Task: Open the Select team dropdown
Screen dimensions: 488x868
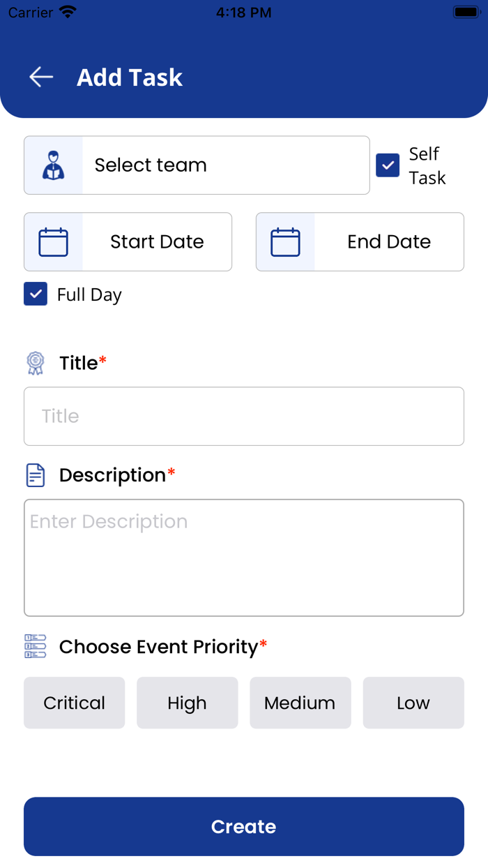Action: [225, 165]
